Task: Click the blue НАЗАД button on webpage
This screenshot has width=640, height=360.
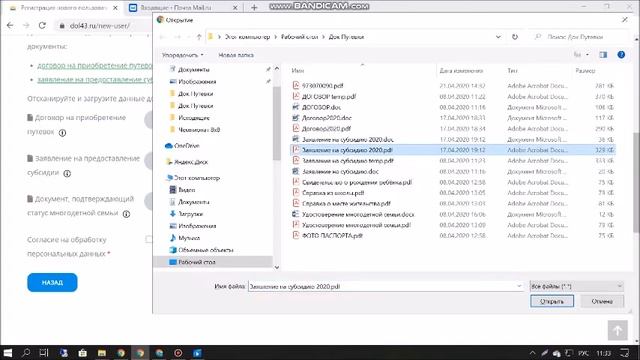Action: pos(52,282)
